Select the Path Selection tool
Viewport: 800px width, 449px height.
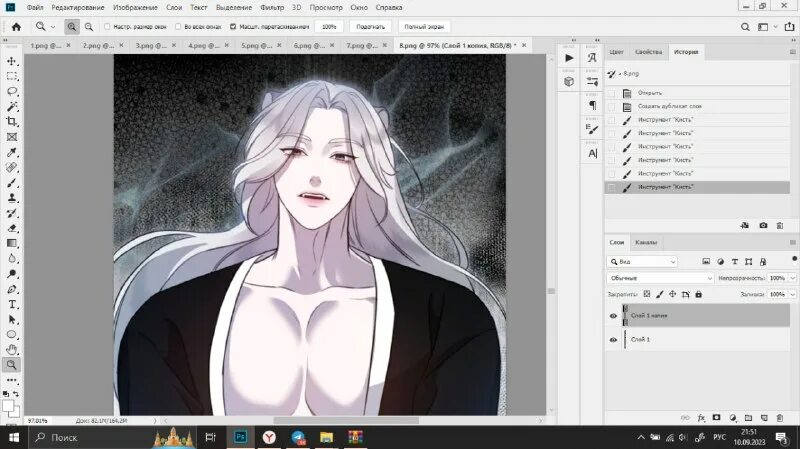click(12, 319)
